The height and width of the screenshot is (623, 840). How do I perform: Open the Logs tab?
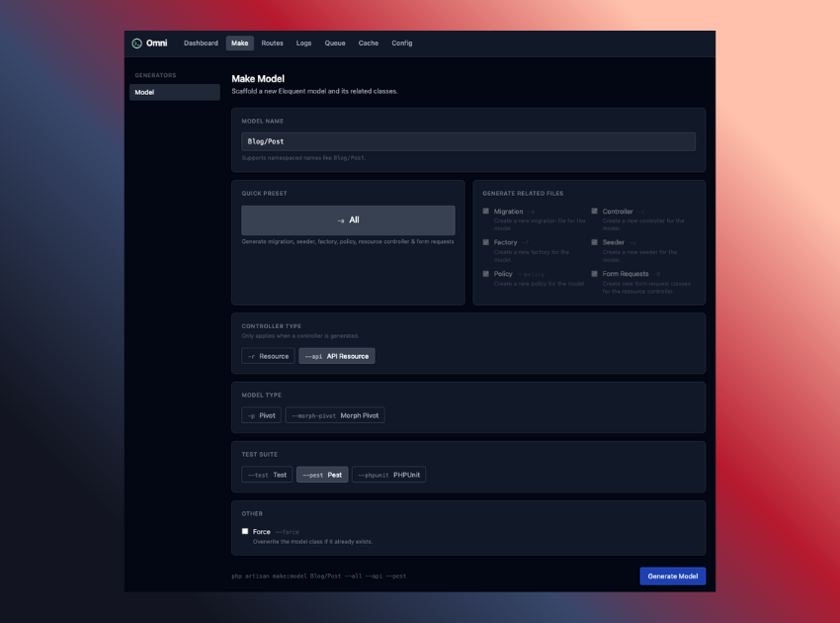[303, 44]
